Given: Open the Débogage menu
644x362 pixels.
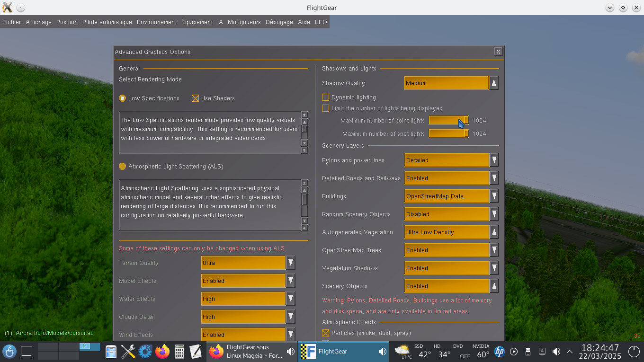Looking at the screenshot, I should click(279, 22).
